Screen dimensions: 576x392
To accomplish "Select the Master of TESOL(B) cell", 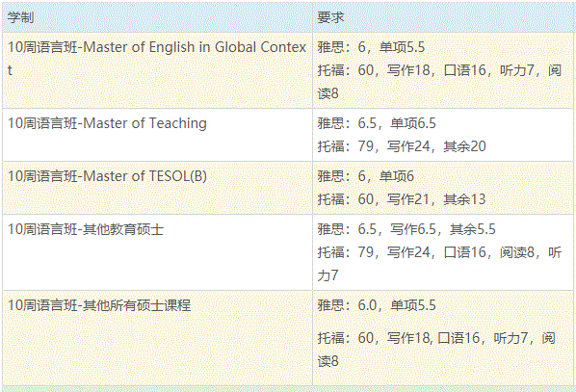I will tap(157, 188).
